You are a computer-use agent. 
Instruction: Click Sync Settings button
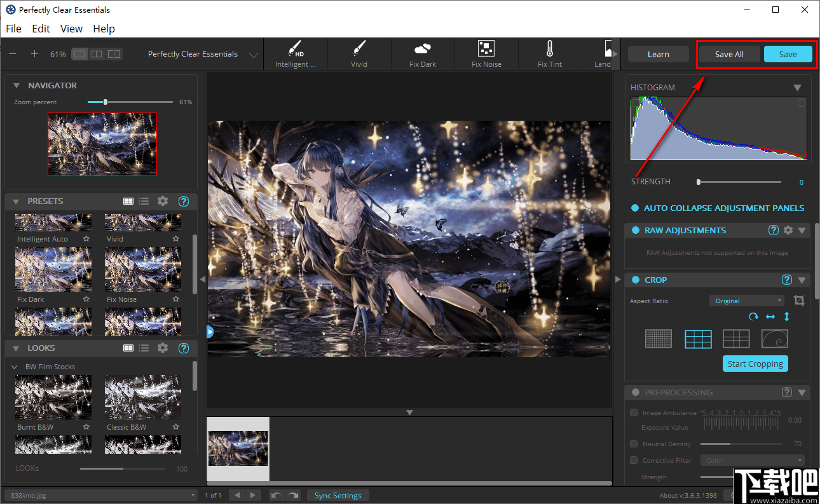click(338, 495)
